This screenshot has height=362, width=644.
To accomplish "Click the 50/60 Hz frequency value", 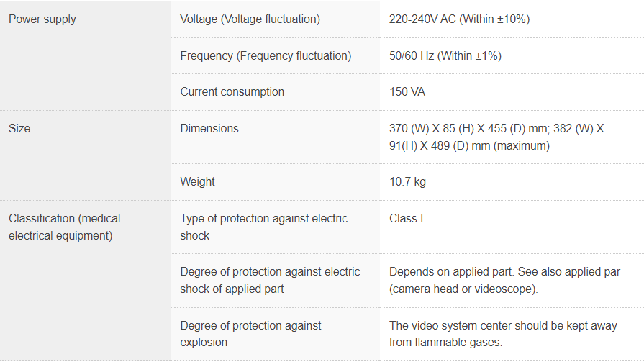I will click(x=445, y=55).
